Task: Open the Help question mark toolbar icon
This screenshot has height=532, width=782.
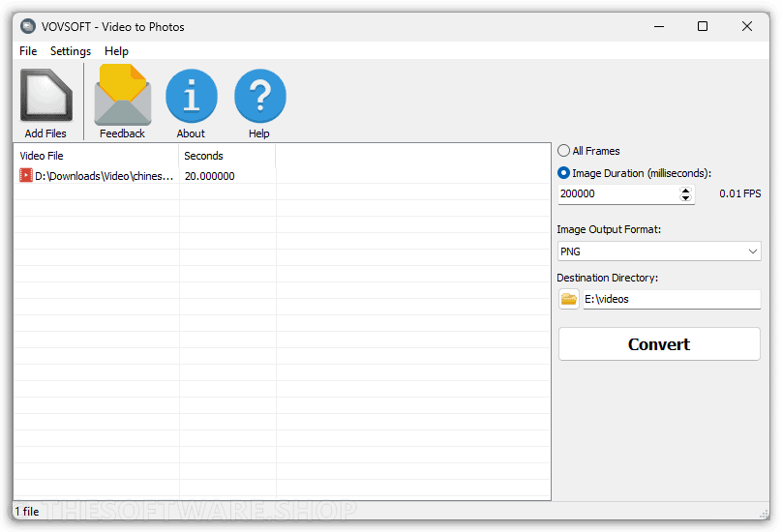Action: (x=259, y=96)
